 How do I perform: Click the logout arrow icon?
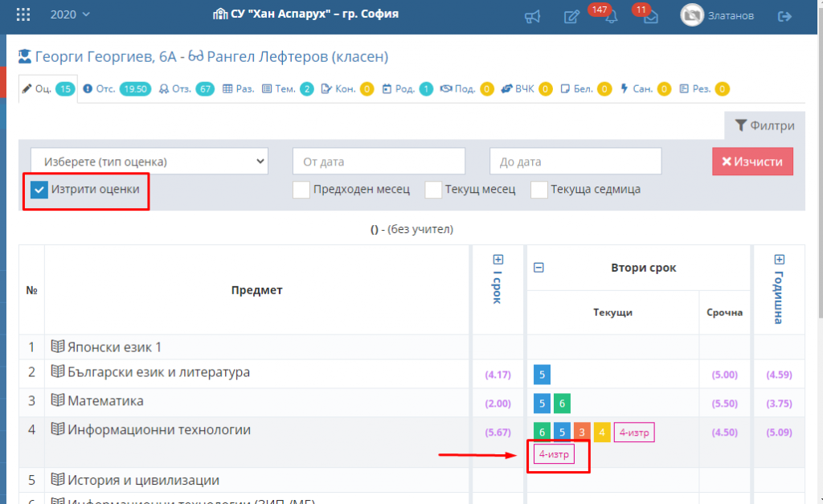click(x=784, y=16)
